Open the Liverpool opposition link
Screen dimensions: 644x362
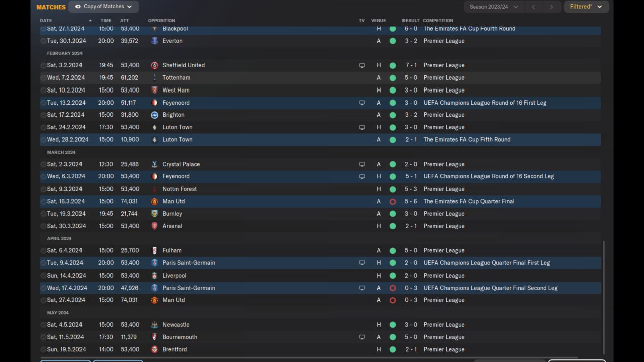(174, 276)
